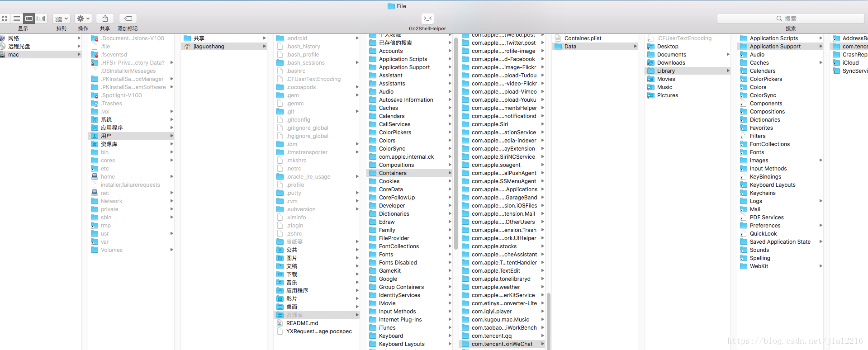Expand the jiaguoshang folder arrow
Viewport: 868px width, 350px height.
pyautogui.click(x=264, y=47)
